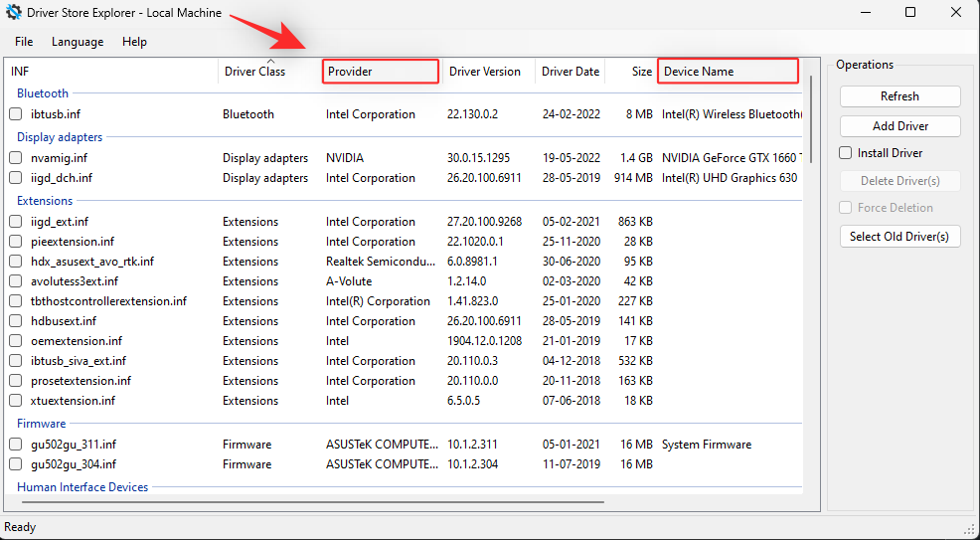
Task: Maximize the Driver Store Explorer window
Action: pos(910,13)
